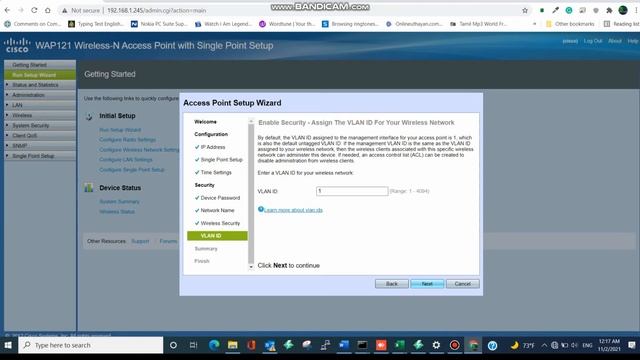
Task: Click the browser Back arrow
Action: (x=7, y=10)
